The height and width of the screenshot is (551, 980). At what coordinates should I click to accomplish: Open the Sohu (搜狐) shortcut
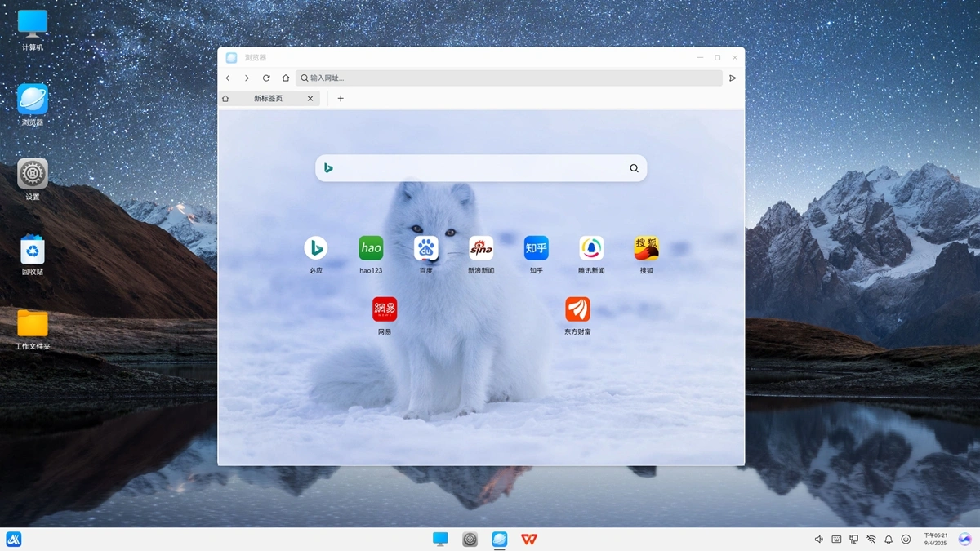pos(646,248)
